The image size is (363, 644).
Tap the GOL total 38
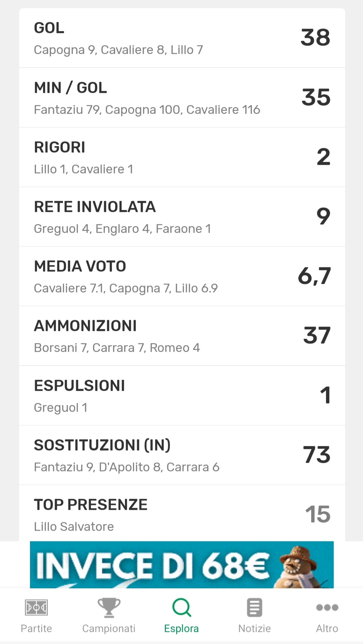click(315, 37)
